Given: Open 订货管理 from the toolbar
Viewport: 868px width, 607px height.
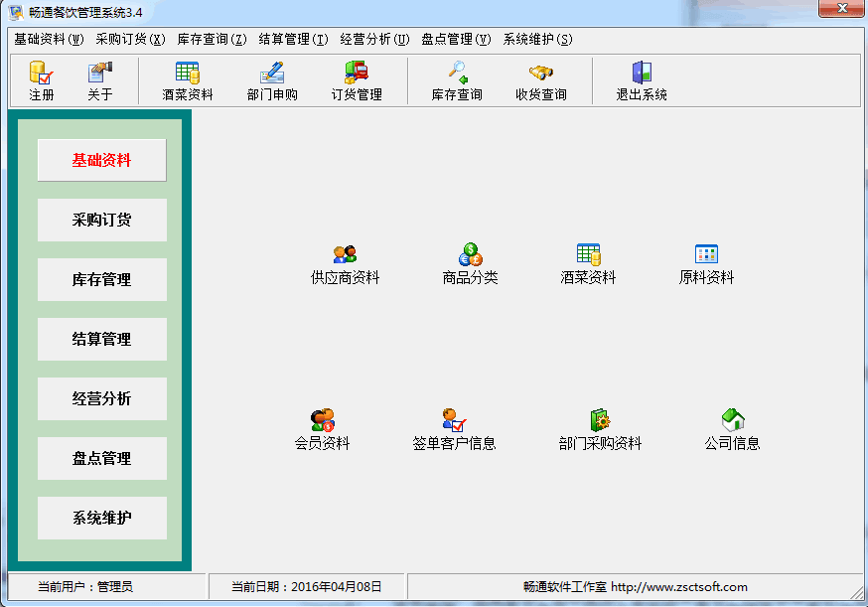Looking at the screenshot, I should tap(356, 80).
